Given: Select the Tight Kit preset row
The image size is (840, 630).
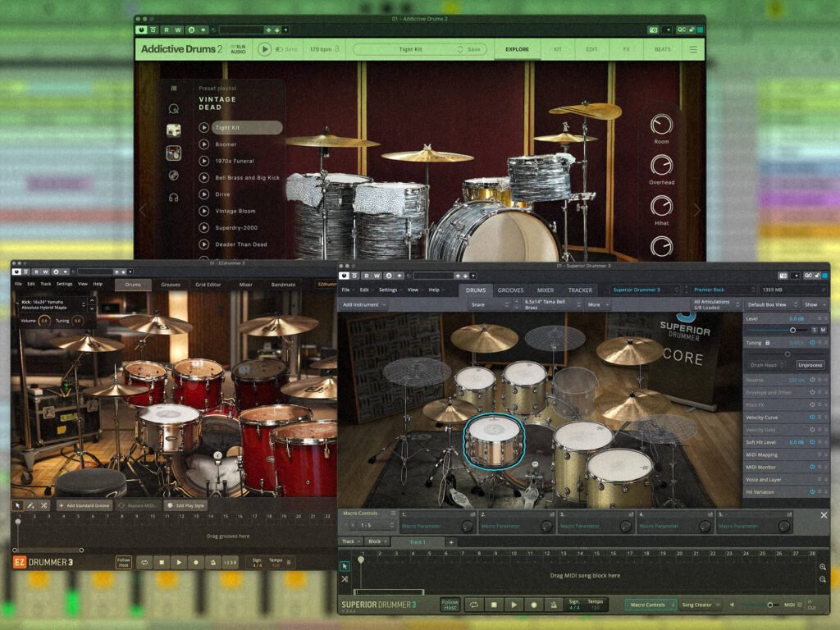Looking at the screenshot, I should coord(247,127).
